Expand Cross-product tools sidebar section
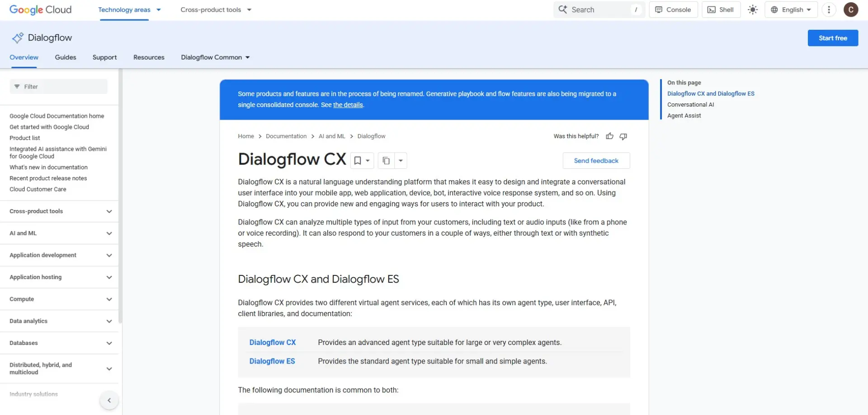868x415 pixels. 59,211
